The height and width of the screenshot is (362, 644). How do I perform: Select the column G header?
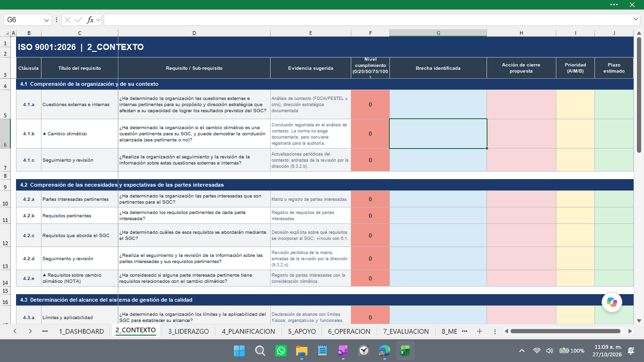[x=438, y=33]
